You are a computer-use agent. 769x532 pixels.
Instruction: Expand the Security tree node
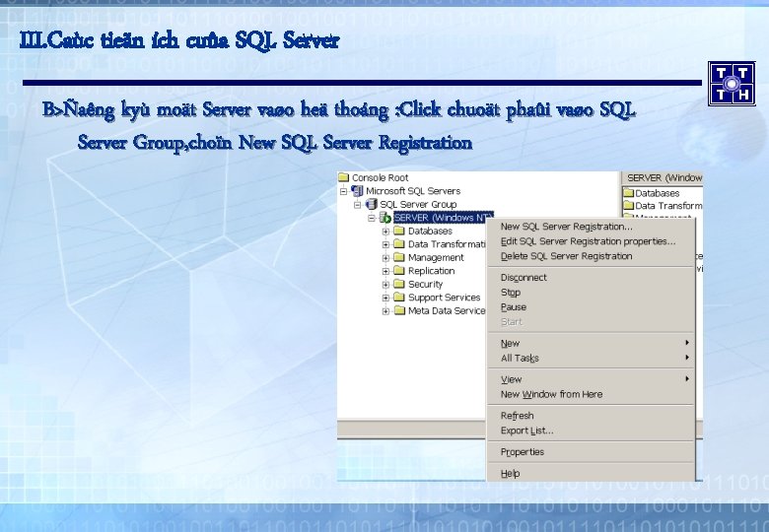tap(385, 284)
